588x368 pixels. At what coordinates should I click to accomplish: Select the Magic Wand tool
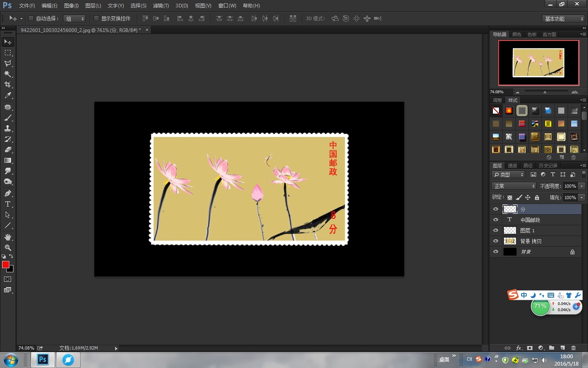click(x=8, y=74)
